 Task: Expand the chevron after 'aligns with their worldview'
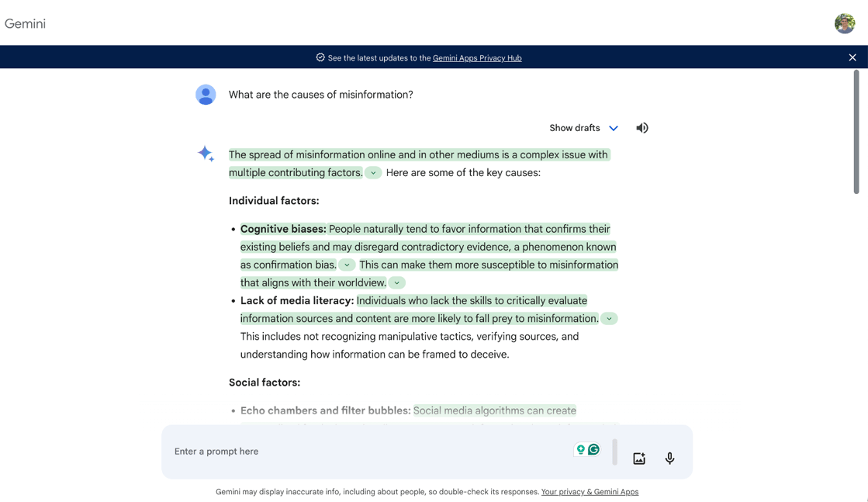click(x=396, y=283)
